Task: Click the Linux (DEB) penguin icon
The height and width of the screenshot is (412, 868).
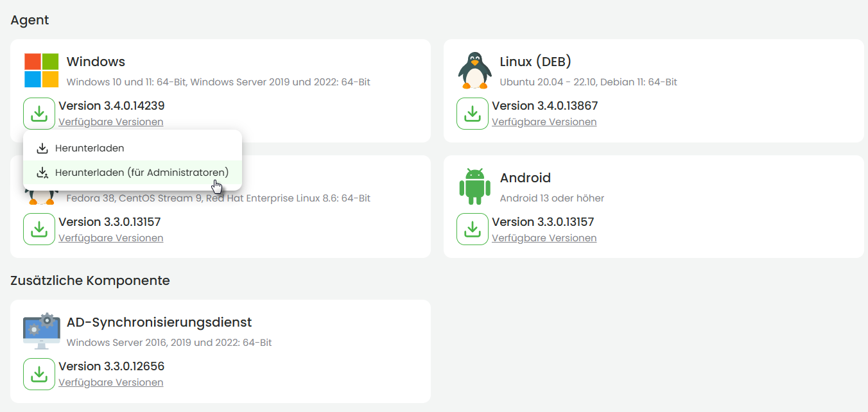Action: pos(475,70)
